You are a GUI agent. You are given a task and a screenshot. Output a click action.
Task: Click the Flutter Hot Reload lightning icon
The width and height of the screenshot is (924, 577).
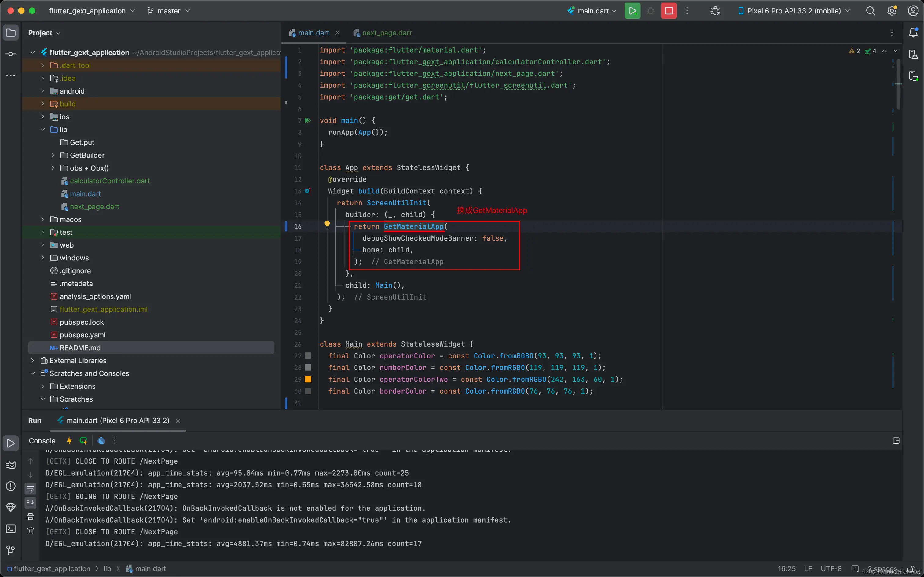pyautogui.click(x=69, y=441)
